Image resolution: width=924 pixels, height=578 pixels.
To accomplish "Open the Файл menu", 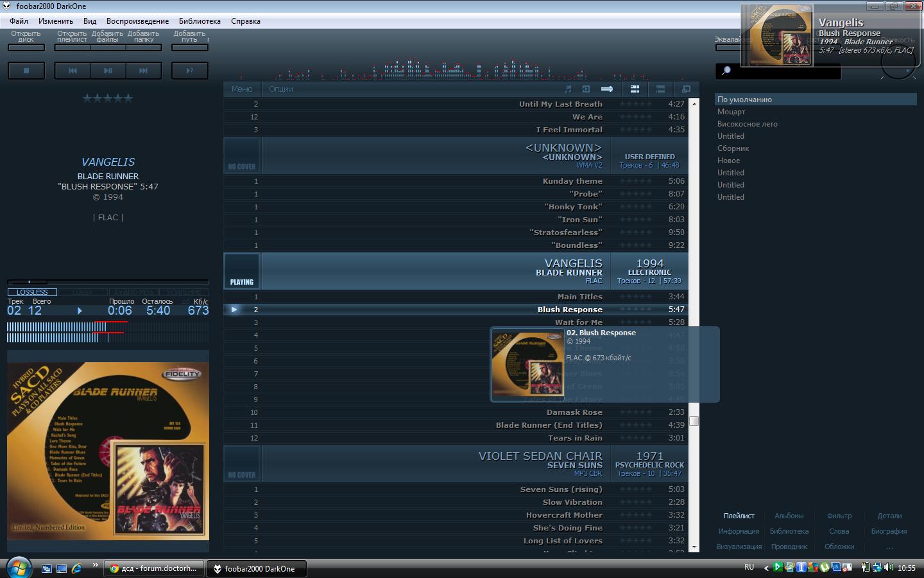I will tap(19, 21).
